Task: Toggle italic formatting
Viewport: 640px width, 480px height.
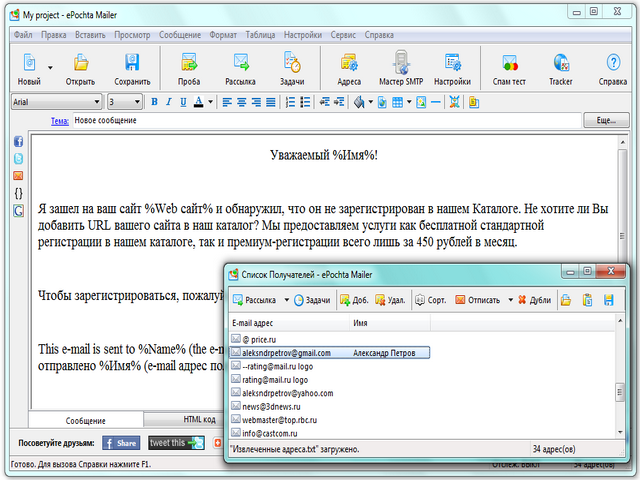Action: click(x=169, y=102)
